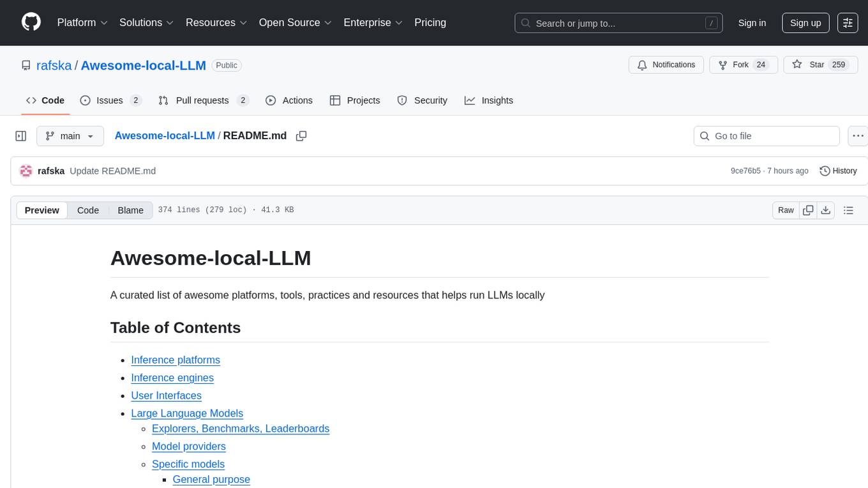Jump to Inference engines section
This screenshot has height=488, width=868.
pos(172,377)
